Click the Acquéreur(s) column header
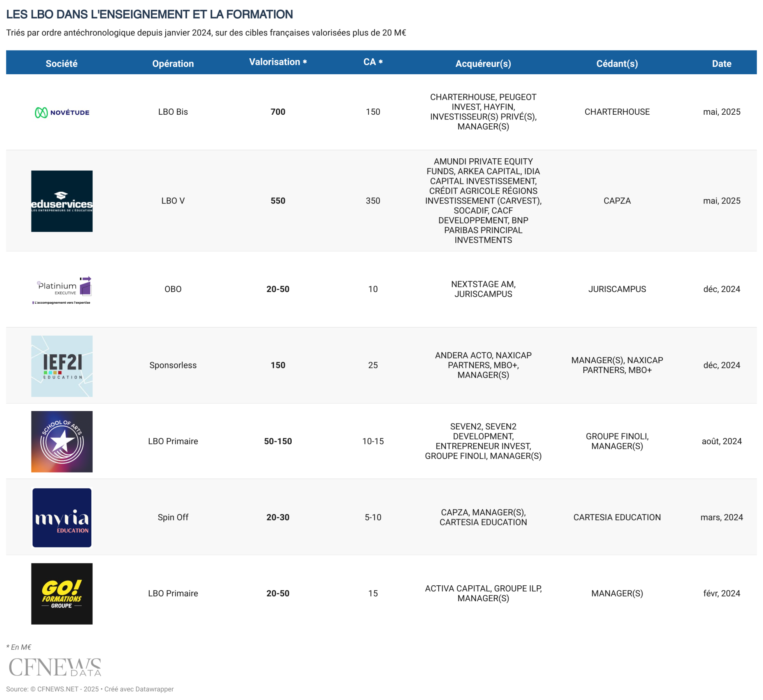This screenshot has width=763, height=700. coord(483,63)
